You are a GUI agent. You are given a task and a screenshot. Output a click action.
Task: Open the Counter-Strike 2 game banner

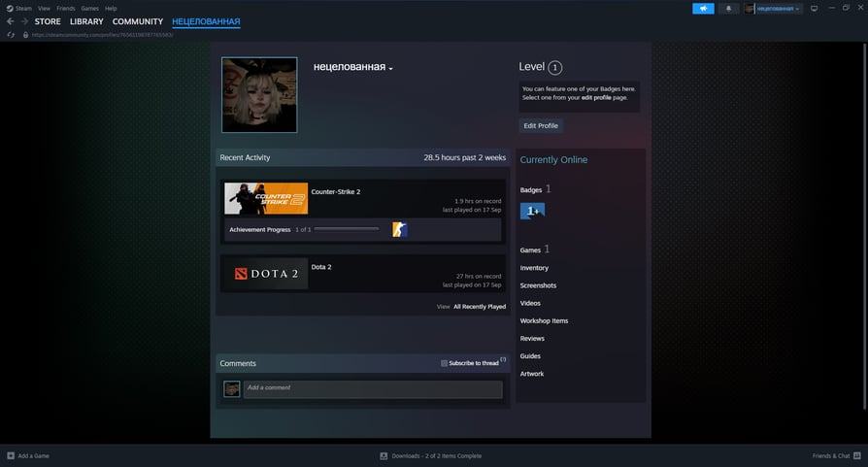click(x=266, y=198)
